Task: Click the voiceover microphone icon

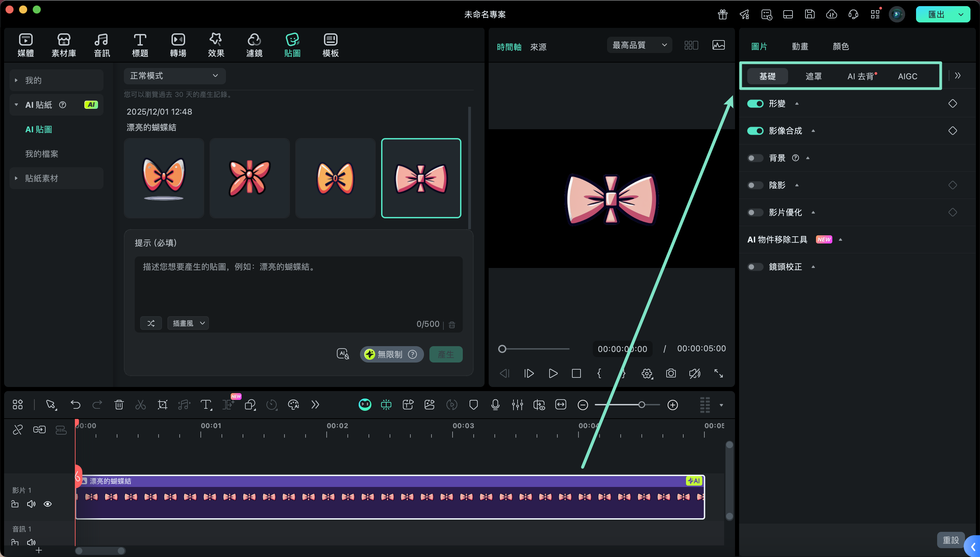Action: [x=495, y=405]
